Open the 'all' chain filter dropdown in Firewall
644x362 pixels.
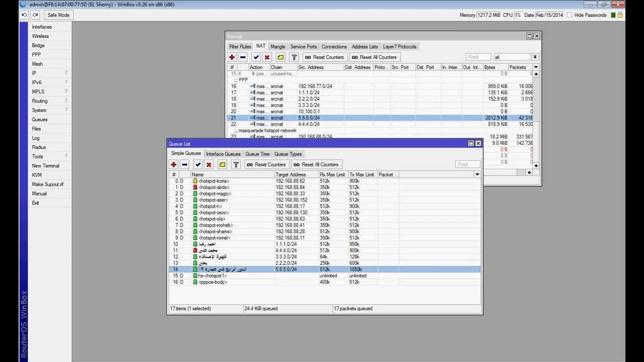(x=535, y=57)
